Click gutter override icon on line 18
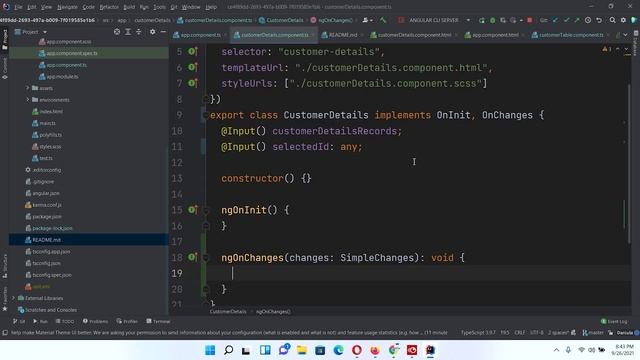 [x=193, y=257]
